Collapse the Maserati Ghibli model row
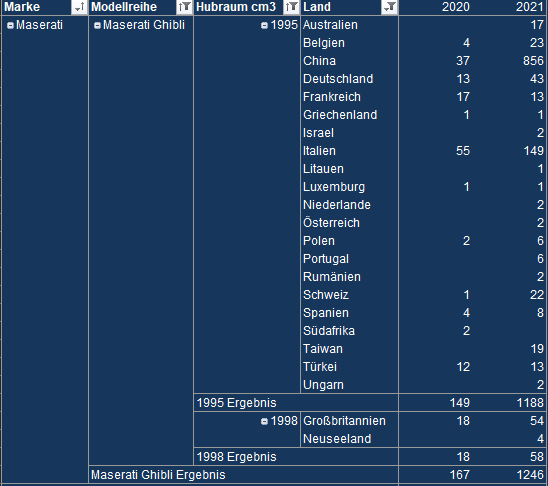Screen dimensions: 548x486 (x=97, y=25)
